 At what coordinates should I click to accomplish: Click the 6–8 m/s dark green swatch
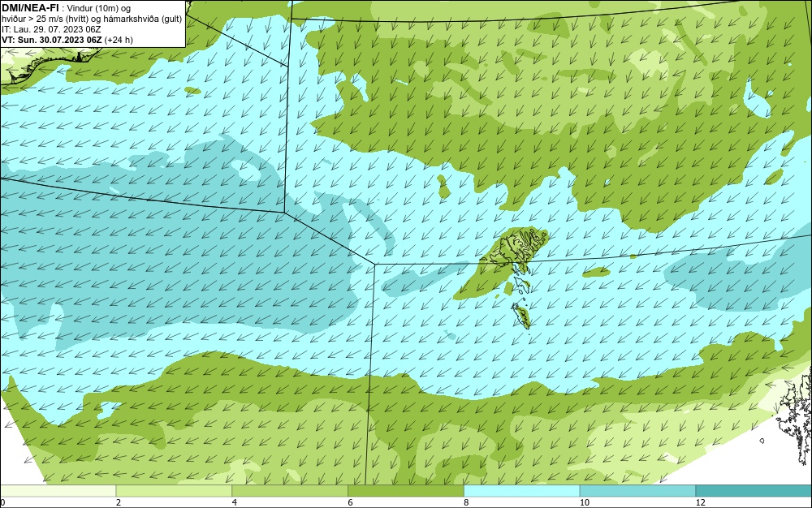click(406, 491)
